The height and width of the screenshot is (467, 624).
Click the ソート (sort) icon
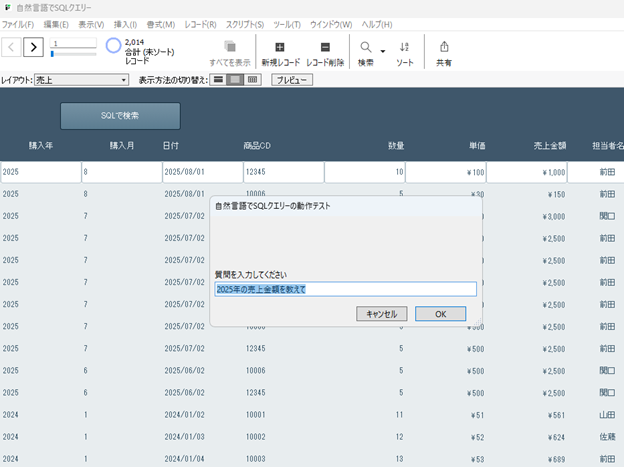404,47
